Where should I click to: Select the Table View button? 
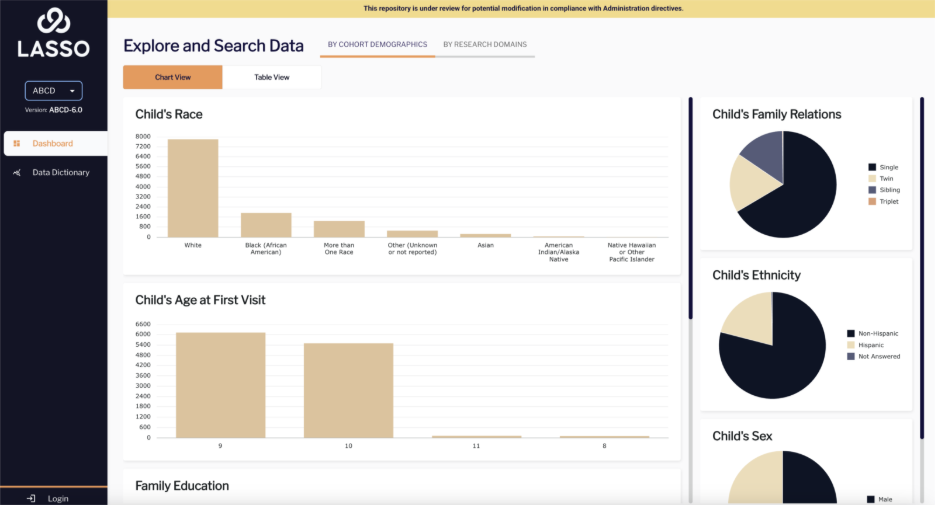[x=272, y=77]
